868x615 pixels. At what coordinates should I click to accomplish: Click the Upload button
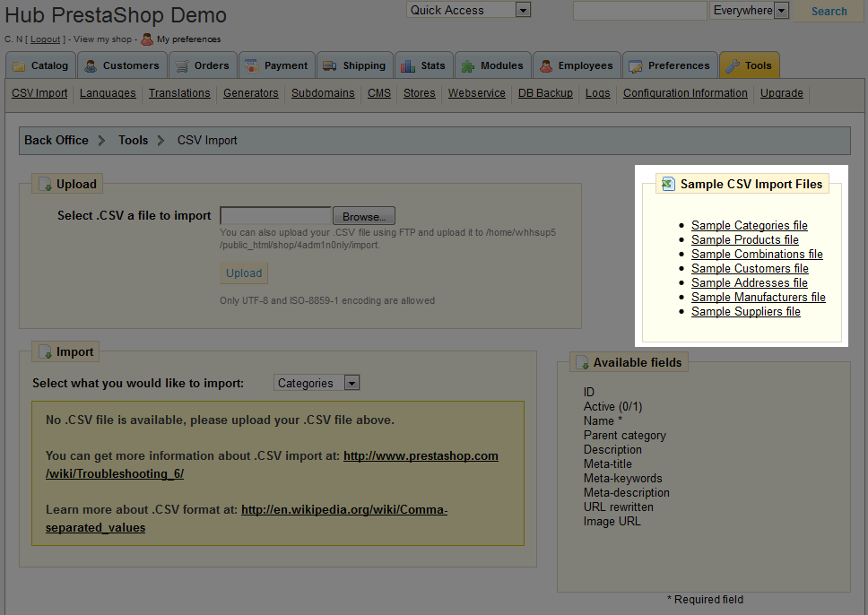pos(244,273)
